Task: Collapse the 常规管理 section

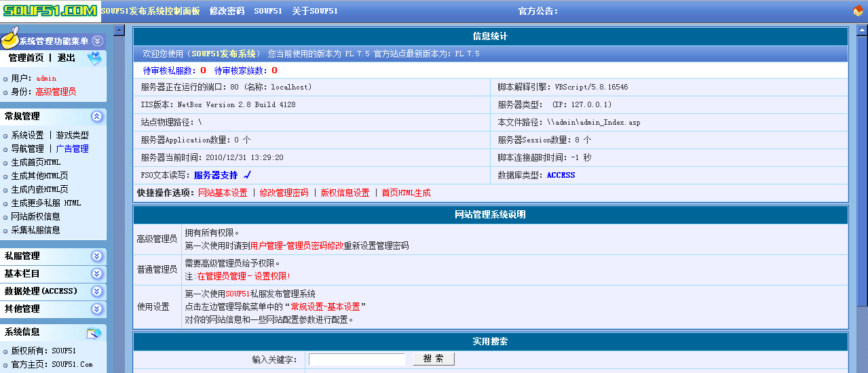Action: tap(97, 117)
